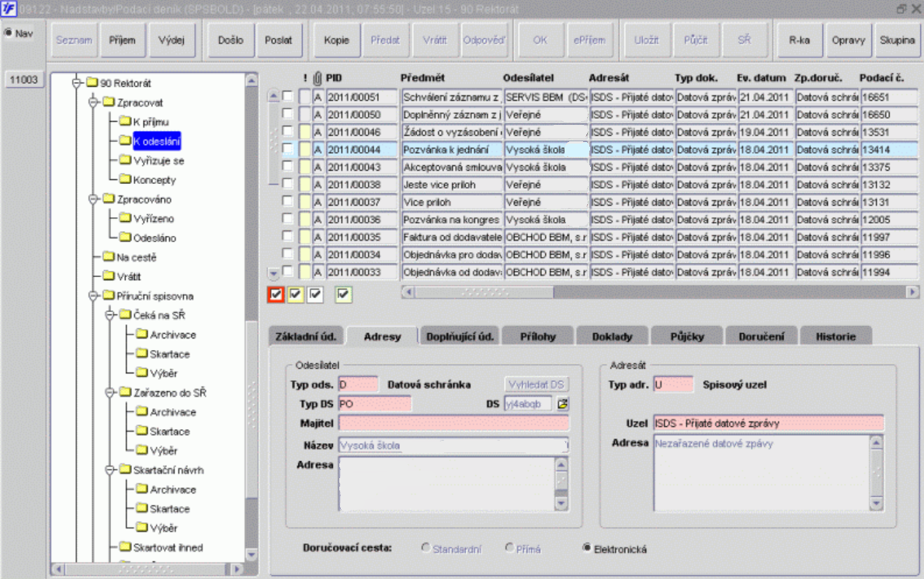Viewport: 924px width, 579px height.
Task: Open the Základní úd. tab
Action: click(306, 336)
